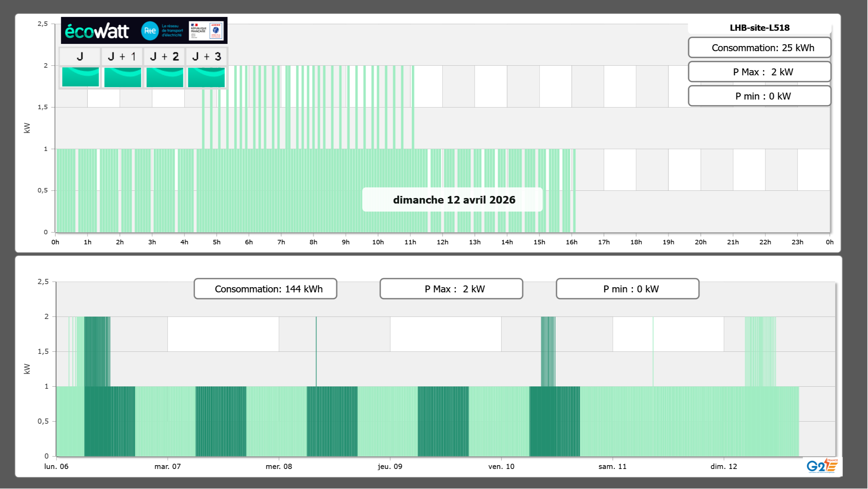Click the weekly P min : 0 kW box

point(627,289)
